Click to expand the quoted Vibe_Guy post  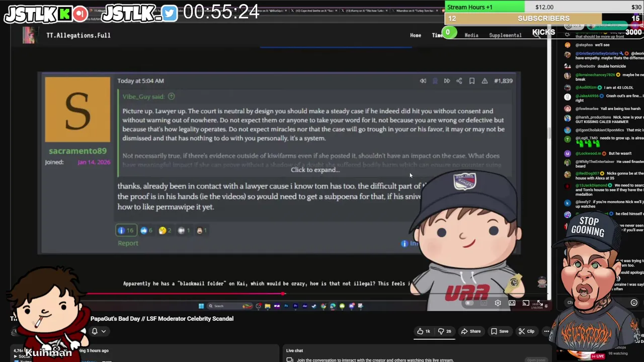[315, 170]
